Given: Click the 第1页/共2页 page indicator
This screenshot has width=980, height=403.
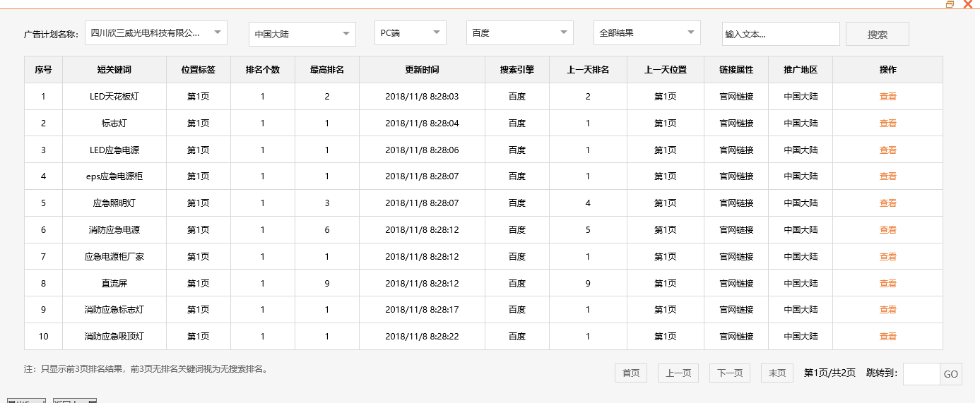Looking at the screenshot, I should coord(830,373).
